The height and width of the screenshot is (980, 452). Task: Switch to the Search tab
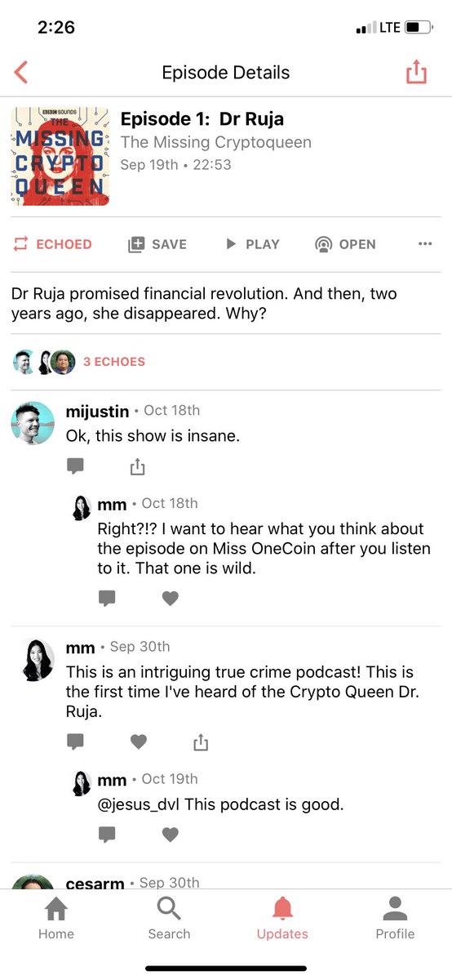pyautogui.click(x=169, y=918)
